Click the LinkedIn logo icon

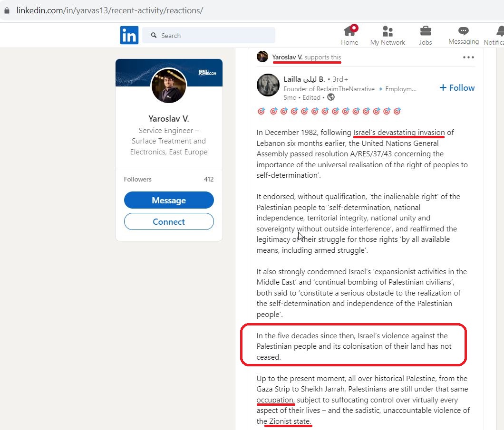(x=129, y=35)
